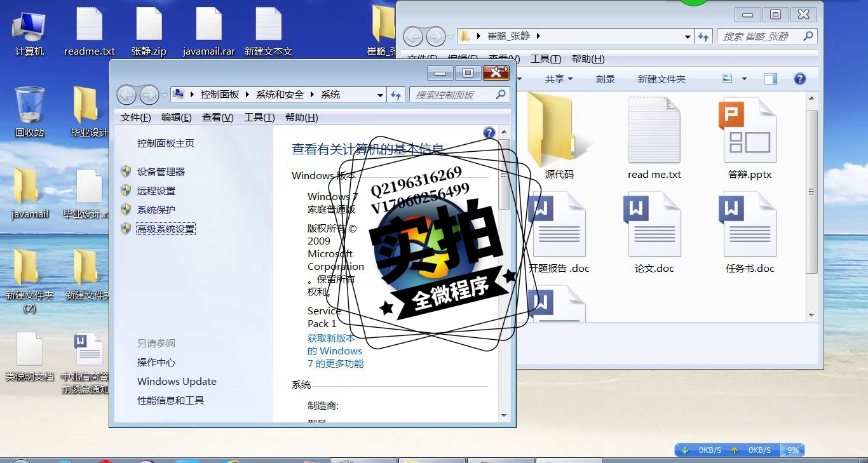Click forward arrow in System window
Screen dimensions: 868x463
click(149, 95)
